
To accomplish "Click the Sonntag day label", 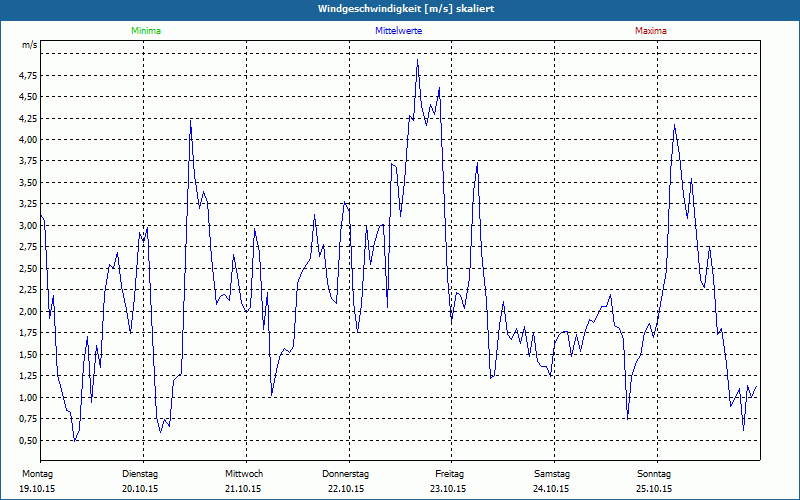I will click(654, 474).
